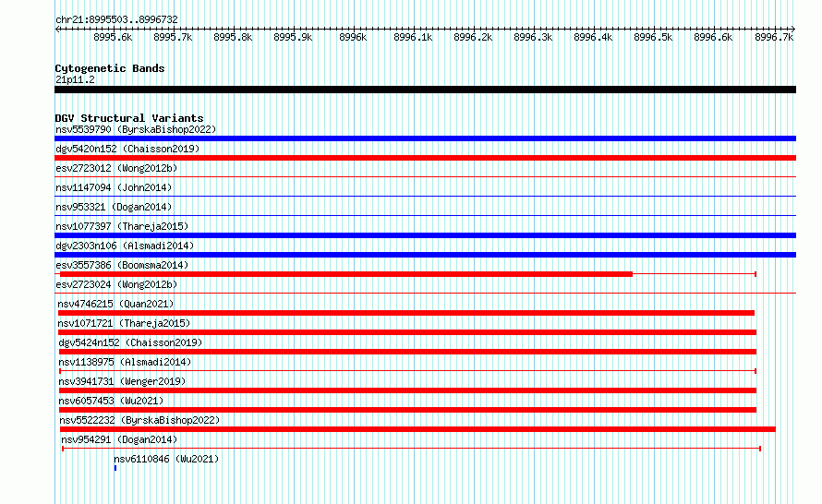This screenshot has height=504, width=822.
Task: Click the 8996k tick on the ruler
Action: (x=353, y=37)
